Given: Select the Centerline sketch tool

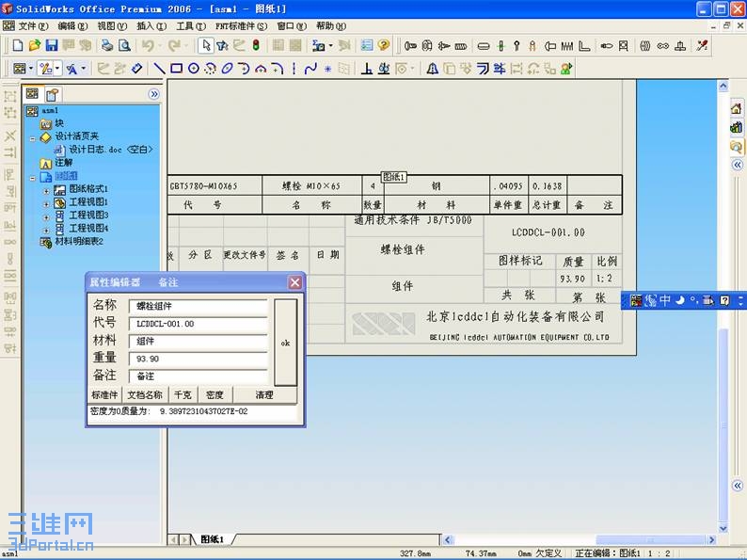Looking at the screenshot, I should tap(294, 69).
